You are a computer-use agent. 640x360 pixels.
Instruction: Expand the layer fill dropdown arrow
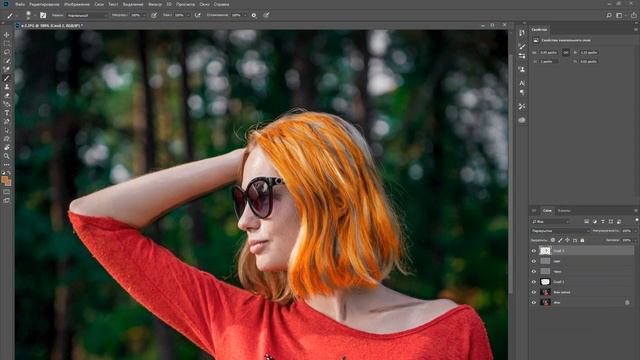pyautogui.click(x=636, y=240)
